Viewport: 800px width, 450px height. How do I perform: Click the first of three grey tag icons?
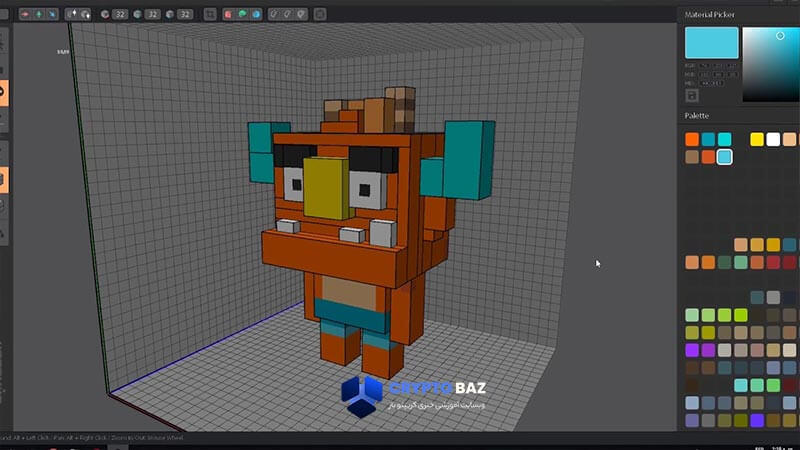click(x=274, y=14)
